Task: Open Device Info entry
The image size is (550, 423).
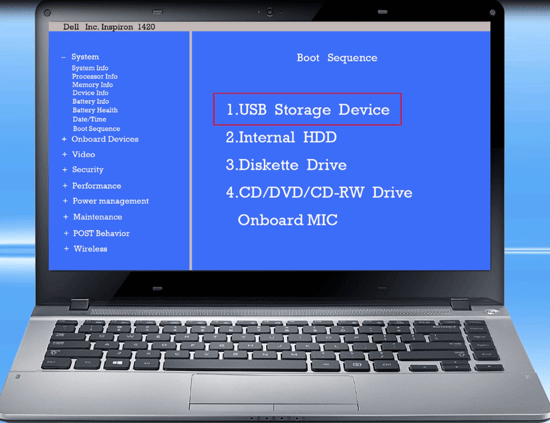Action: pyautogui.click(x=90, y=93)
